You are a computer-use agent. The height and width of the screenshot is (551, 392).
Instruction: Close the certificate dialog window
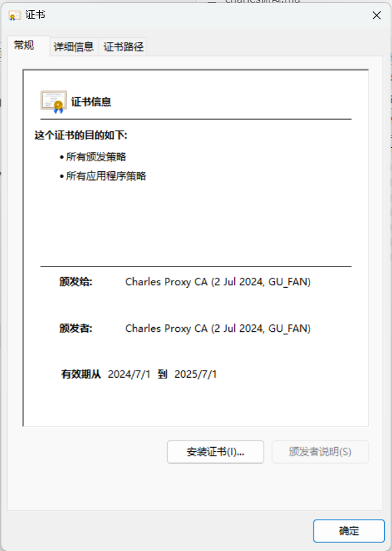point(377,15)
